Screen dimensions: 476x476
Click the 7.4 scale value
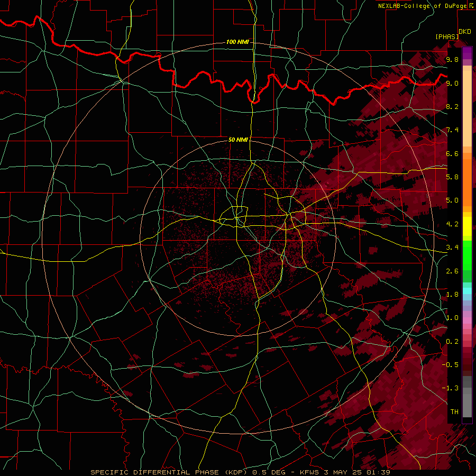452,130
